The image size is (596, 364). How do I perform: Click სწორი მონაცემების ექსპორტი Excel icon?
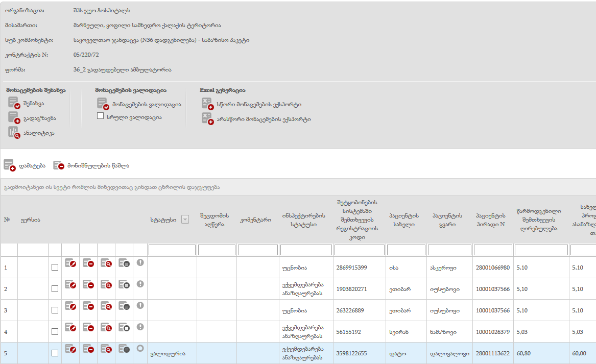coord(207,104)
